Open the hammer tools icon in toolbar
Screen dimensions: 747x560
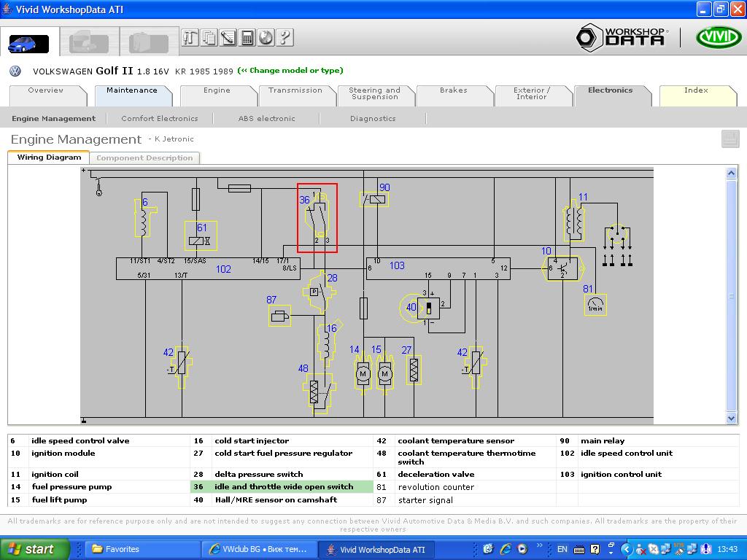190,37
